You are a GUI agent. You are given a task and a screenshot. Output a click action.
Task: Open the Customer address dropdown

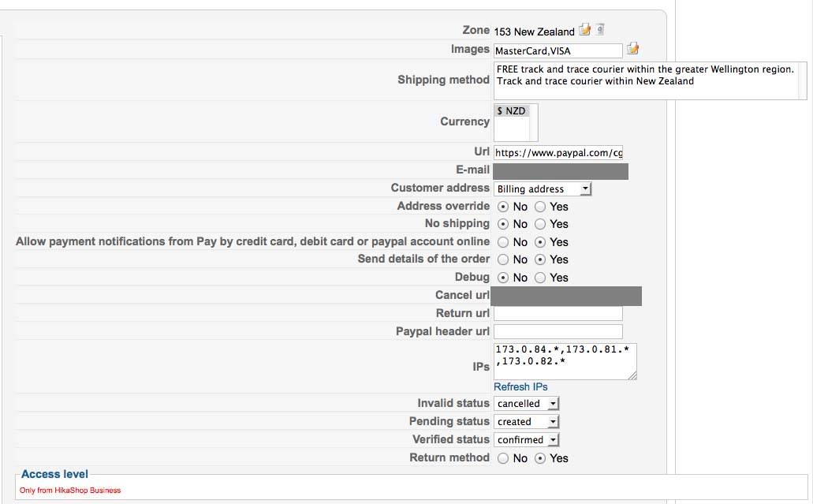tap(543, 189)
